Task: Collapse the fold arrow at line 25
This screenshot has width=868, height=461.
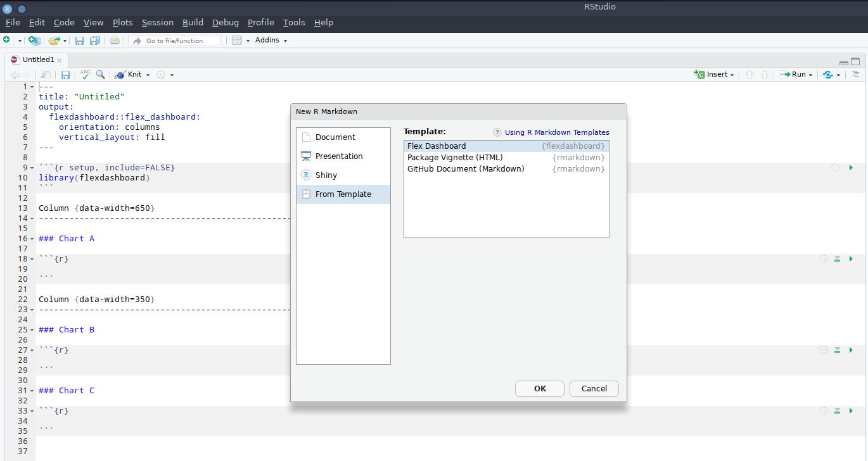Action: [x=32, y=330]
